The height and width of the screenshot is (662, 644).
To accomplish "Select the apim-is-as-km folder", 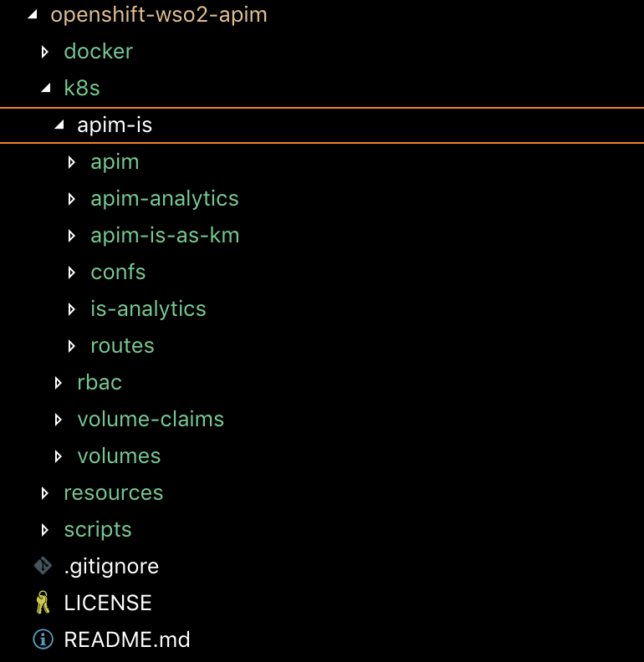I will pyautogui.click(x=165, y=236).
